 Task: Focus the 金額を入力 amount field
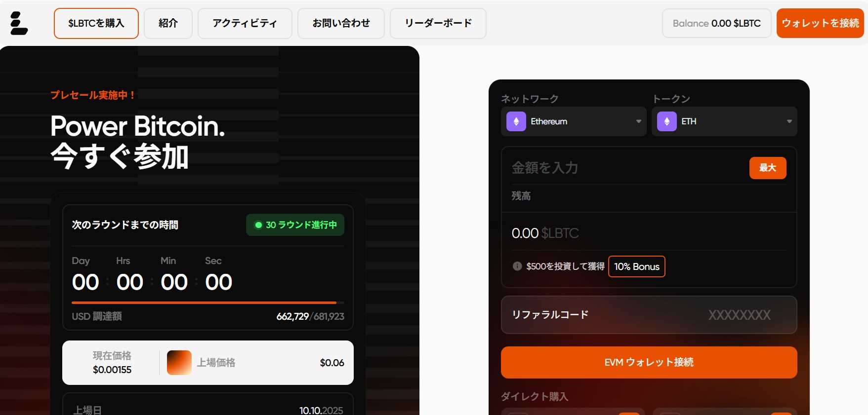coord(622,168)
